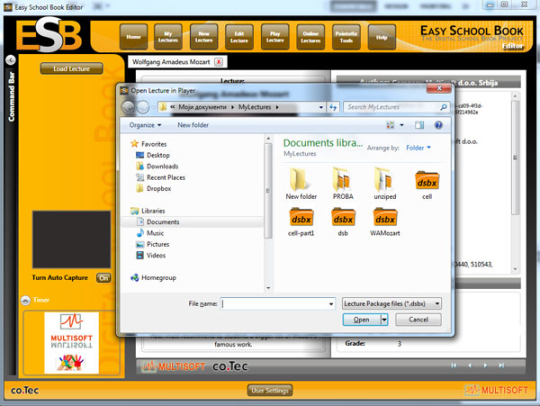Collapse the Timer section expander
The width and height of the screenshot is (540, 406).
click(x=25, y=300)
